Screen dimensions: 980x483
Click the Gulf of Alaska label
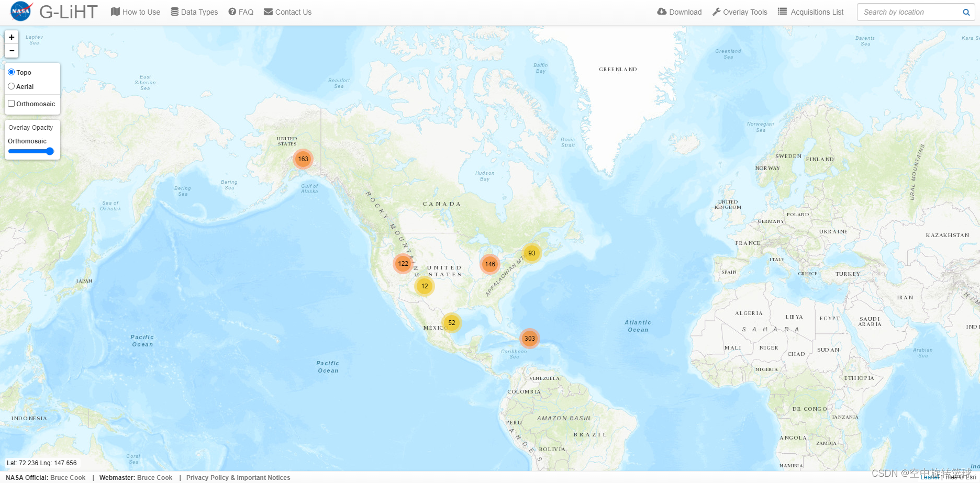coord(309,189)
